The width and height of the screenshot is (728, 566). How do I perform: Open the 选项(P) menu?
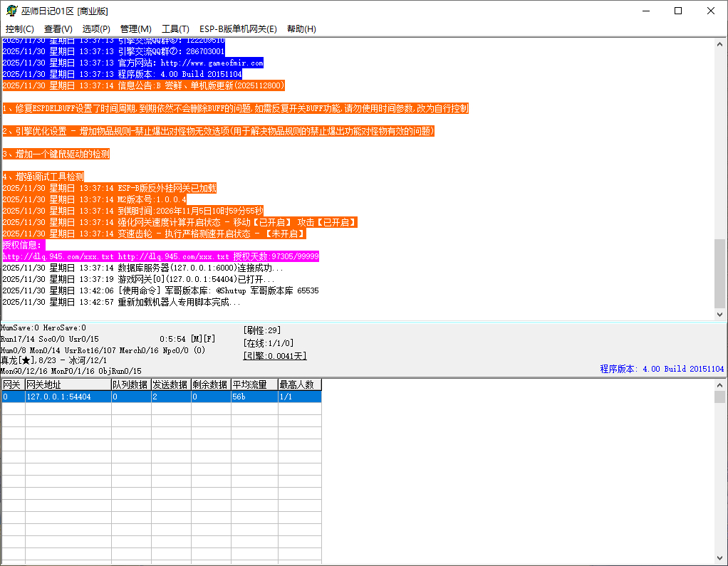coord(96,28)
